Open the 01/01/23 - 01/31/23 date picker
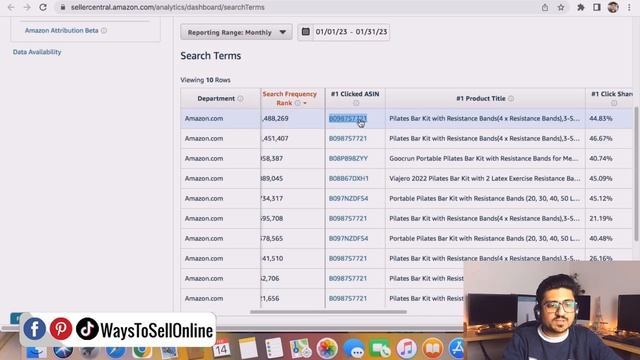Viewport: 640px width, 360px height. pyautogui.click(x=344, y=32)
